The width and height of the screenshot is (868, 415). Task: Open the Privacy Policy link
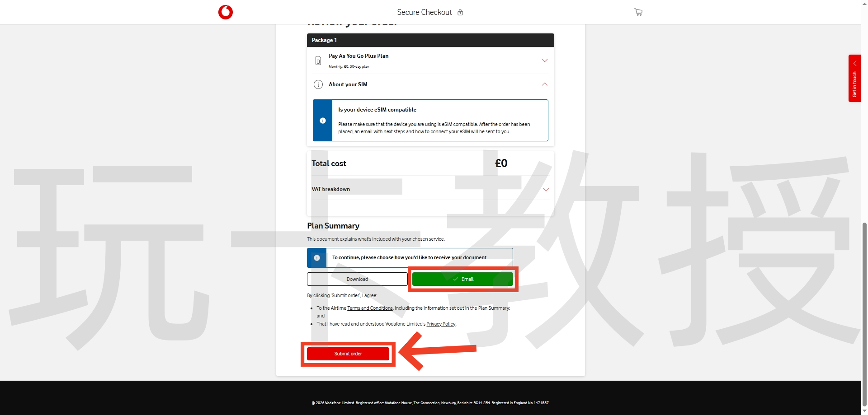441,324
